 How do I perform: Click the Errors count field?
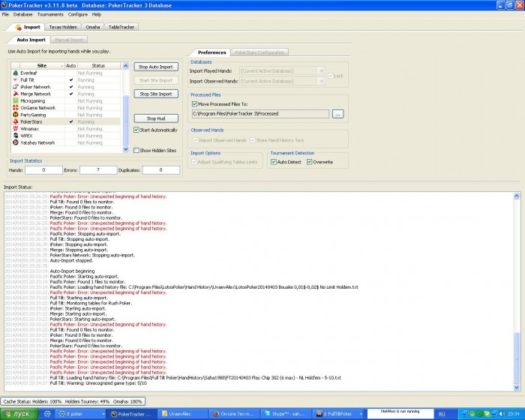pos(98,170)
